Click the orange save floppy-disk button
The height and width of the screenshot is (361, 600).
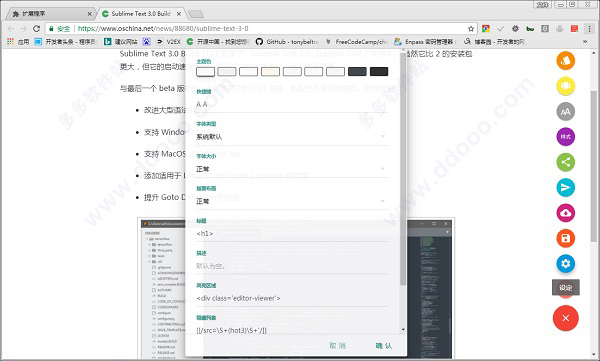(565, 238)
